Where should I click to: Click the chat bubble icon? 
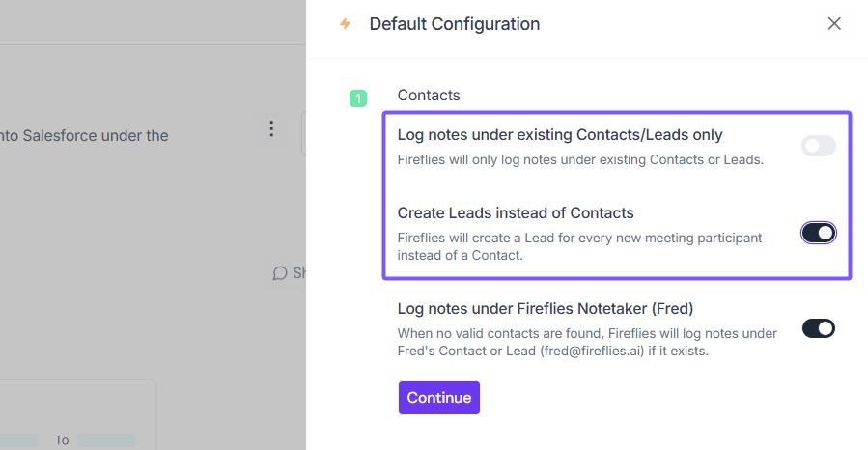click(x=280, y=273)
